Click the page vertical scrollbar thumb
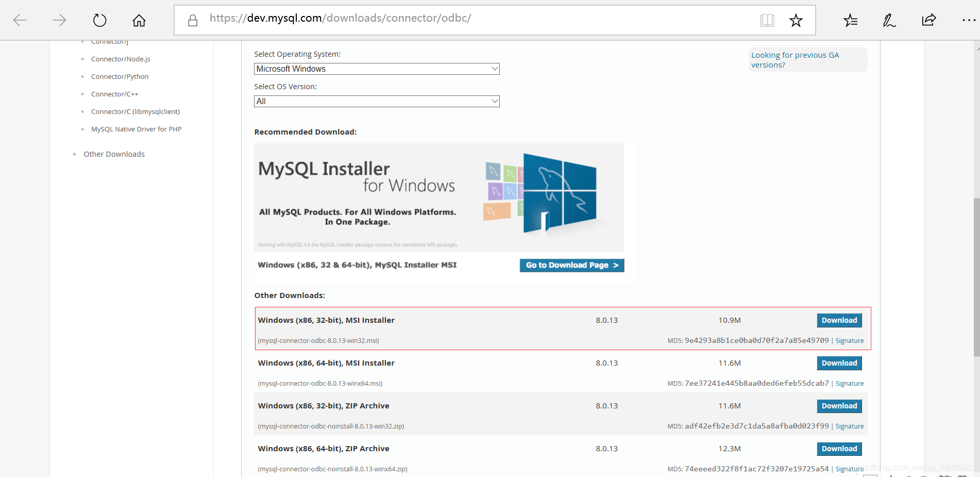The height and width of the screenshot is (477, 980). (976, 277)
